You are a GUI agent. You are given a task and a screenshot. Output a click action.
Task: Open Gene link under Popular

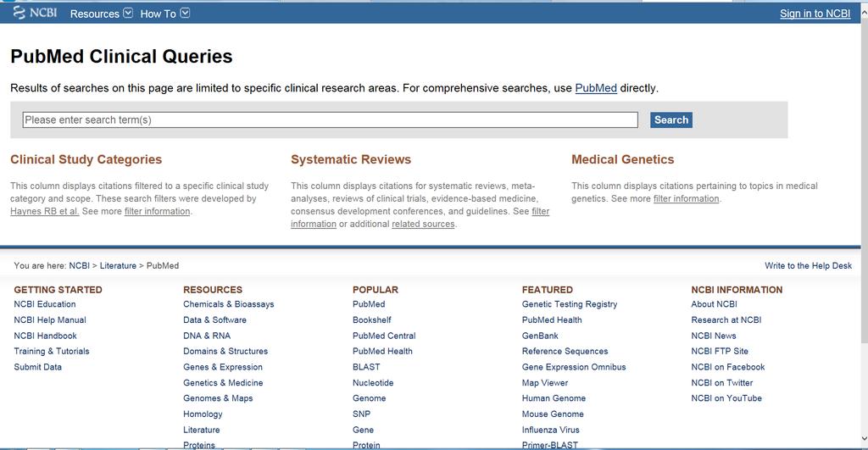(x=363, y=430)
